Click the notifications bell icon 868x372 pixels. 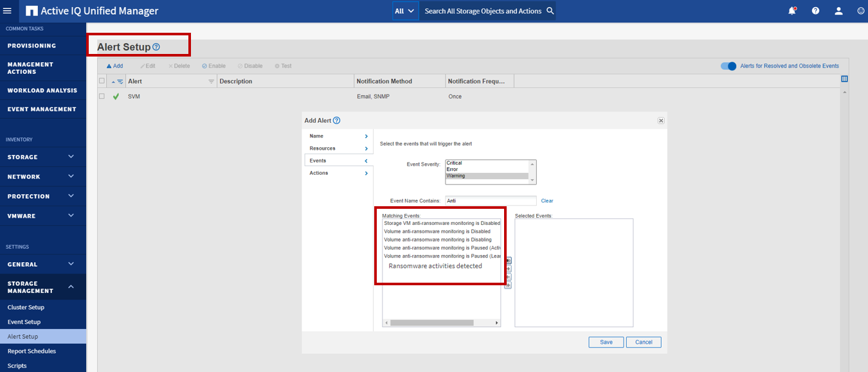[x=792, y=11]
